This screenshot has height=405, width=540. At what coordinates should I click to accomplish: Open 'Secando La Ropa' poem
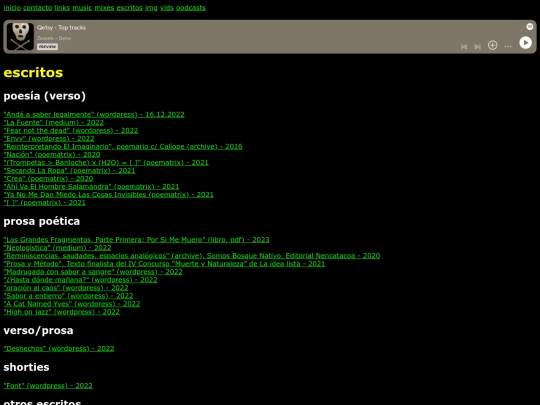[69, 170]
